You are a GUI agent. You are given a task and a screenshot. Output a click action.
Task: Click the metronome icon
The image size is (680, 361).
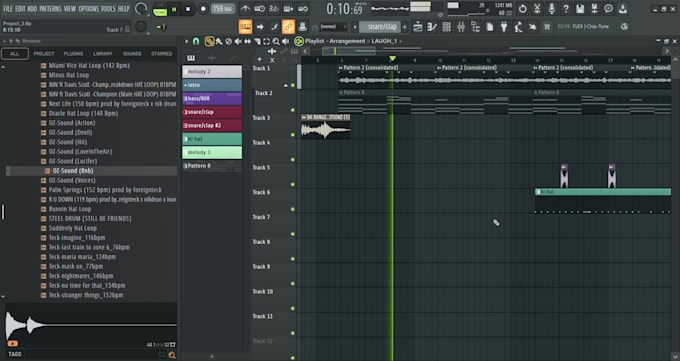pos(245,9)
